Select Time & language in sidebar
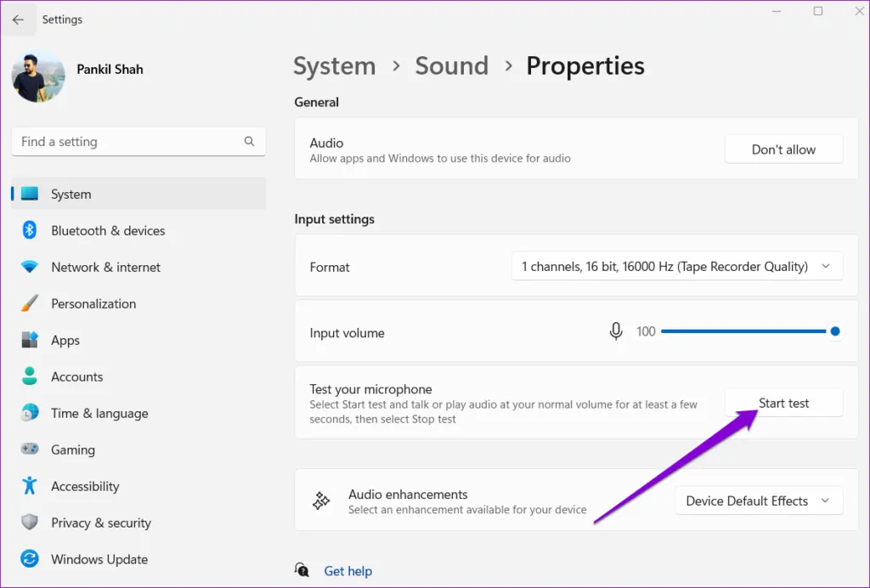This screenshot has width=870, height=588. (x=99, y=413)
